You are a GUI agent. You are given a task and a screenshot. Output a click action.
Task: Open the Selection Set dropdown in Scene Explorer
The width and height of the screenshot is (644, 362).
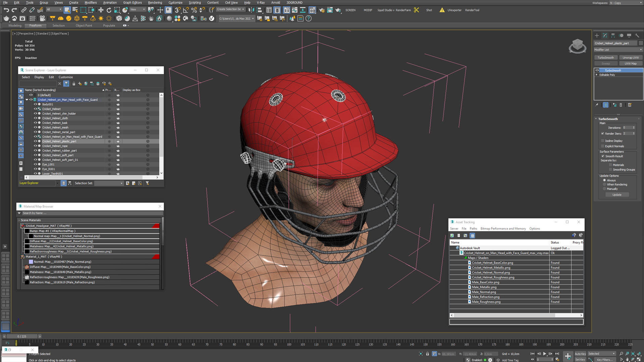pos(109,183)
